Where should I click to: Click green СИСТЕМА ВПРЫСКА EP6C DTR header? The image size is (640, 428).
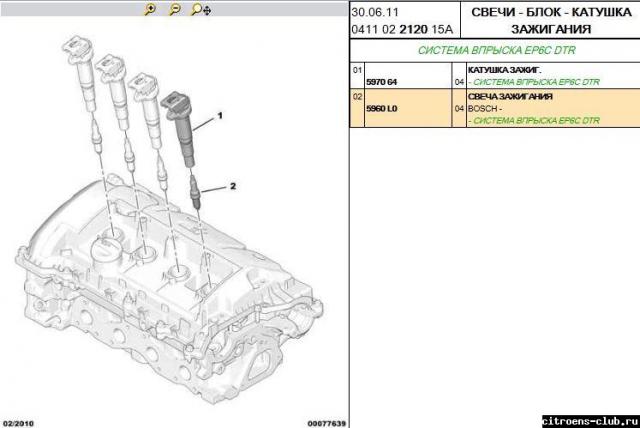click(494, 50)
